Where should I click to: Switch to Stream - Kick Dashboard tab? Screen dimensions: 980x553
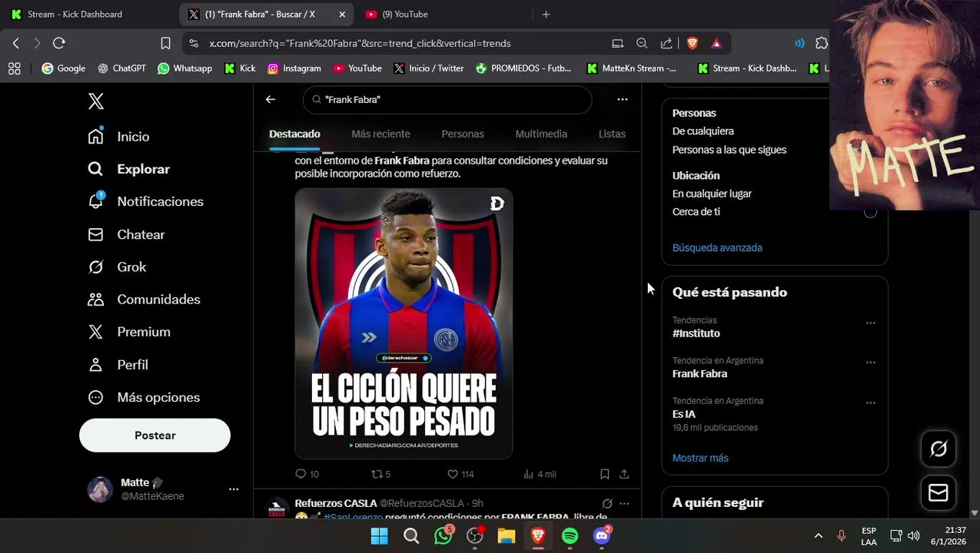click(88, 14)
